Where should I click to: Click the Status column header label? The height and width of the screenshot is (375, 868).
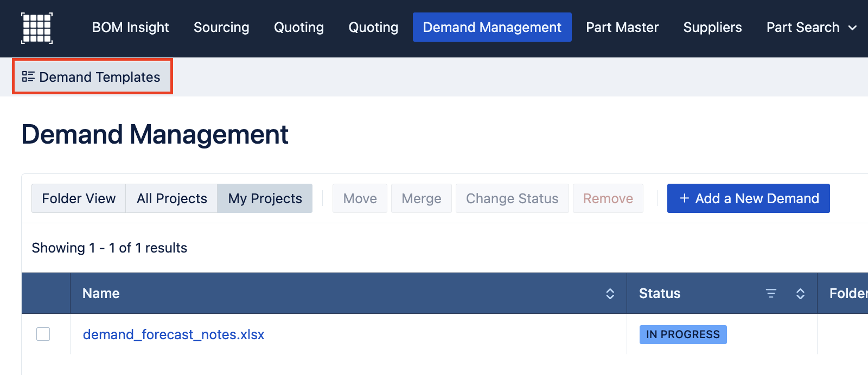pyautogui.click(x=660, y=293)
